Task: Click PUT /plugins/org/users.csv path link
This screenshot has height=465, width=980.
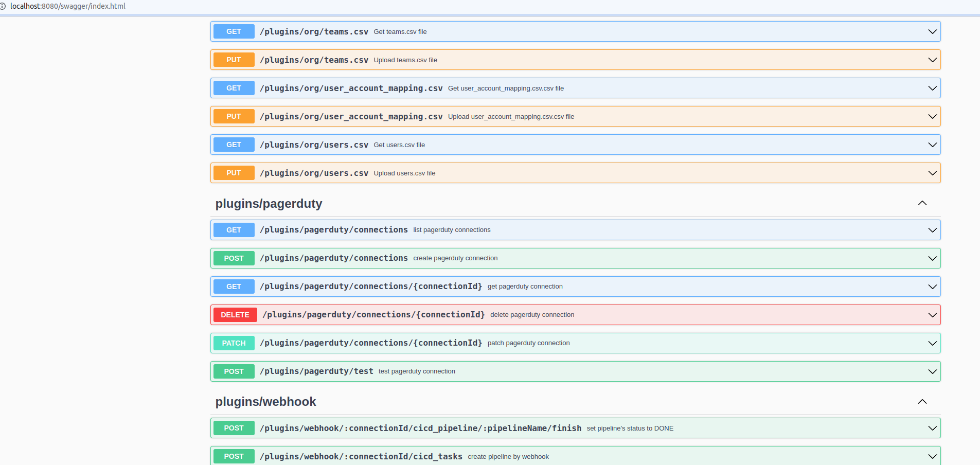Action: click(x=314, y=173)
